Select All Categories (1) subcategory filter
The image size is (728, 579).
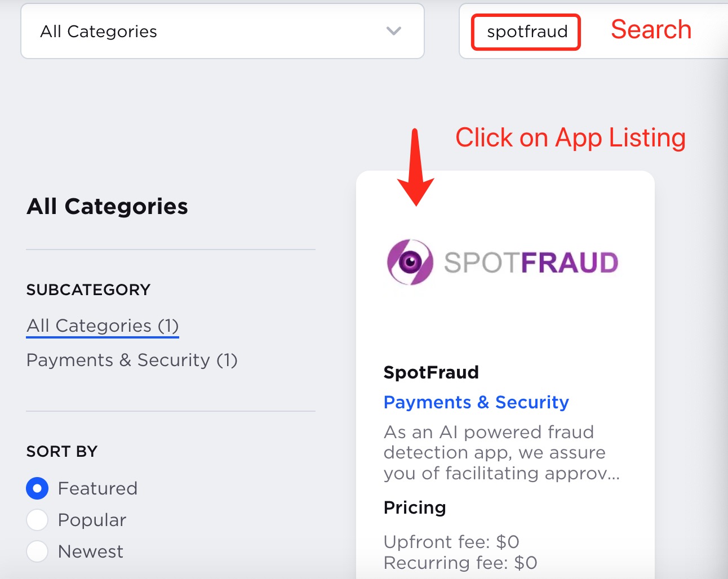(x=102, y=326)
